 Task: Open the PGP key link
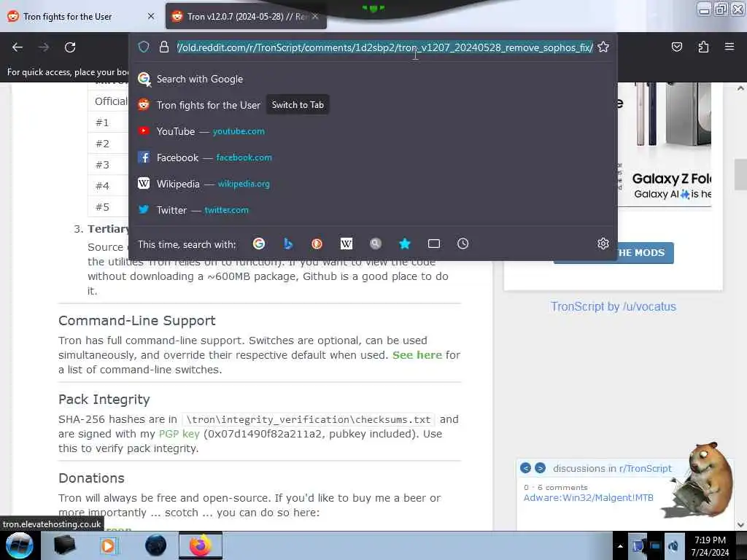tap(179, 434)
